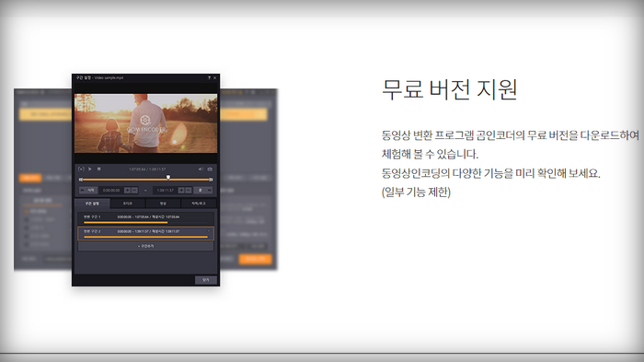Viewport: 644px width, 362px height.
Task: Click the GOM ENCODER video preview
Action: pos(145,123)
